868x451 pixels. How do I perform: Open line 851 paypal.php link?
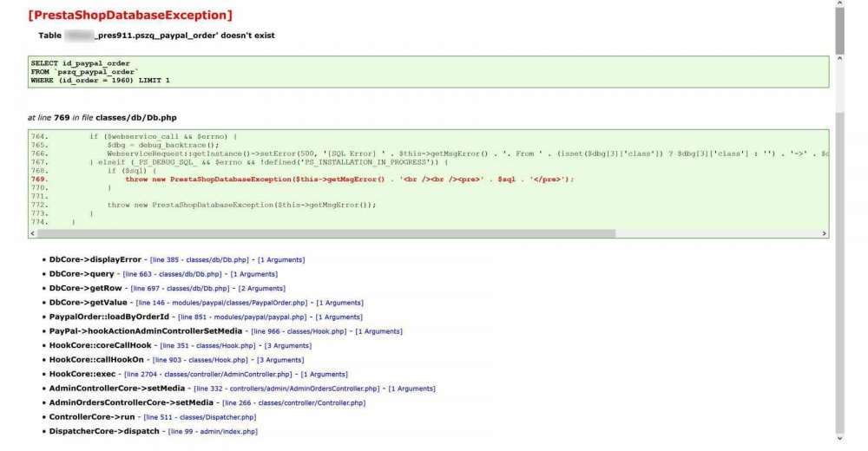[242, 317]
